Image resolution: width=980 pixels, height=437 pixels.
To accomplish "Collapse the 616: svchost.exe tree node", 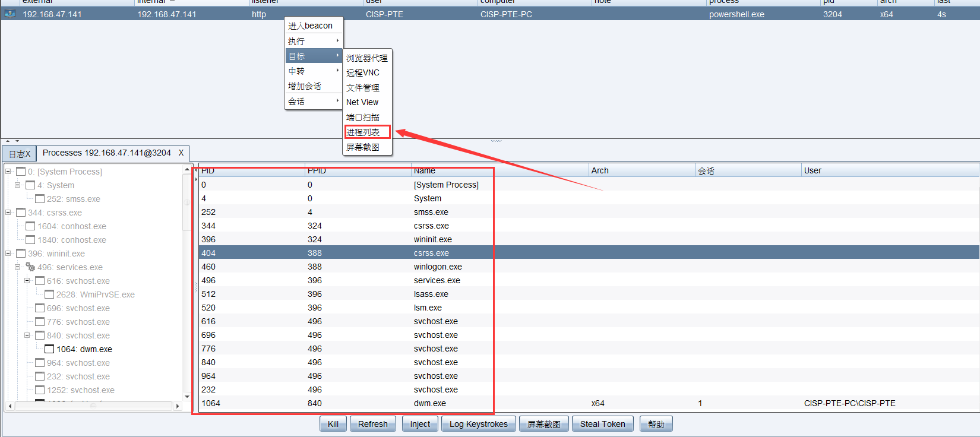I will click(27, 281).
